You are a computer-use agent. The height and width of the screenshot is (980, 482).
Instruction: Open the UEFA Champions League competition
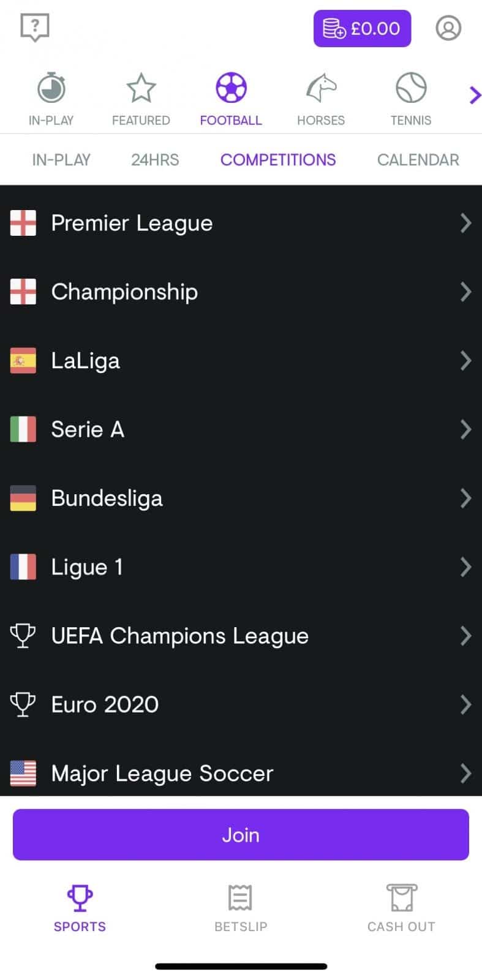(x=180, y=636)
